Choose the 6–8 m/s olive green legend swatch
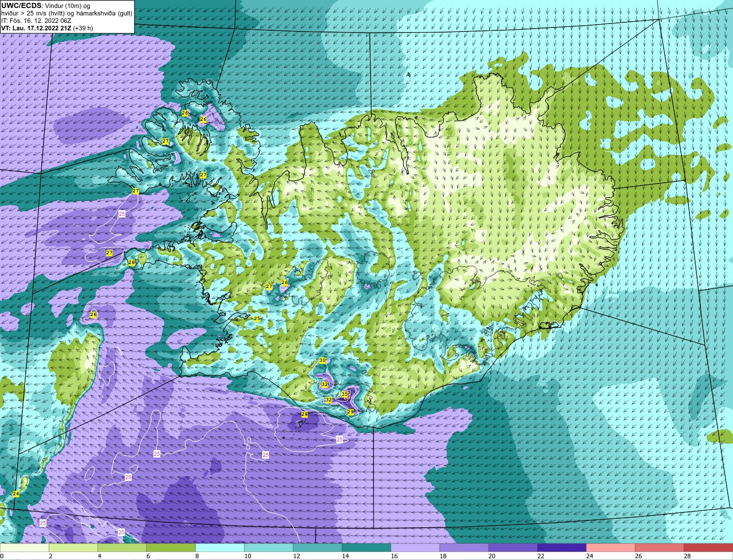This screenshot has width=733, height=560. point(171,548)
